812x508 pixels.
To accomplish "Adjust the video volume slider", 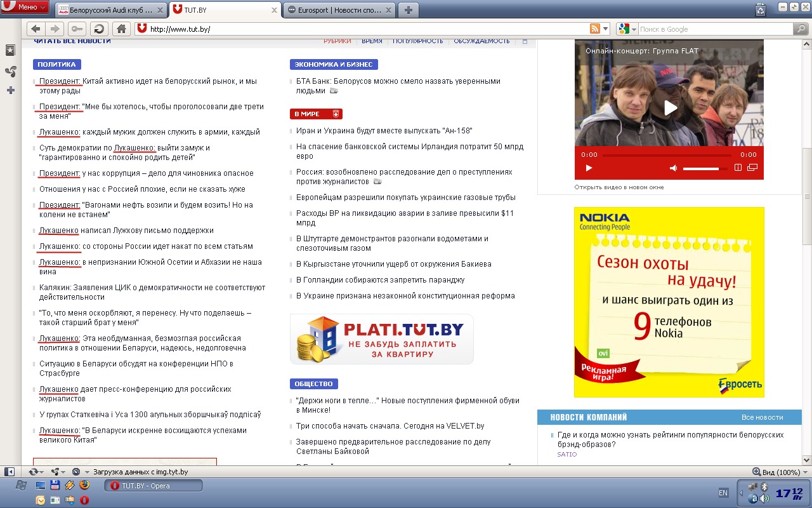I will [x=705, y=168].
